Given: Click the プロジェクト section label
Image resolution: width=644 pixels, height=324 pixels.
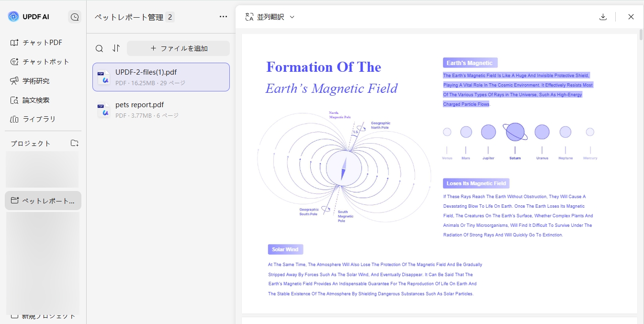Looking at the screenshot, I should tap(31, 144).
